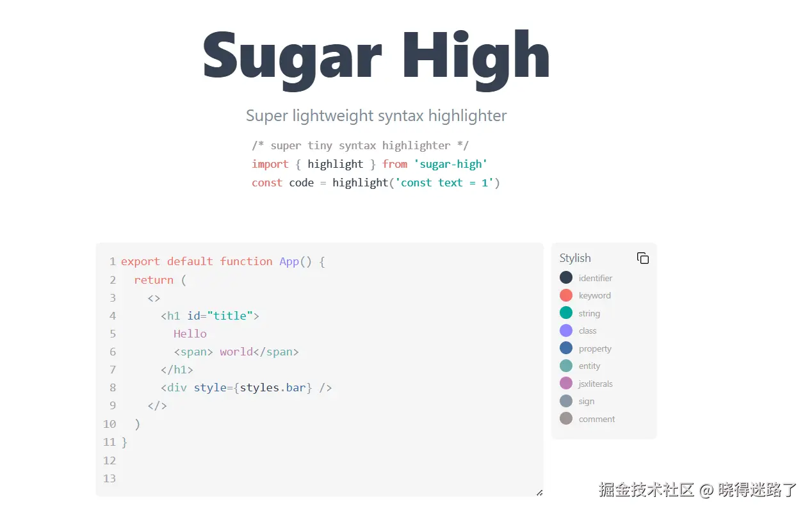Click the 'const text = 1' string
Viewport: 812px width, 513px height.
[x=444, y=183]
